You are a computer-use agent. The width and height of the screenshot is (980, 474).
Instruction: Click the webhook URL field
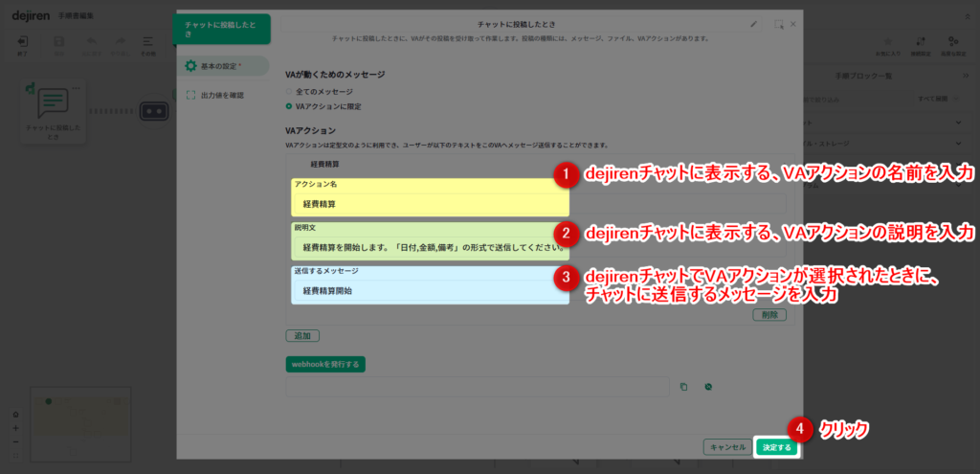pos(477,387)
